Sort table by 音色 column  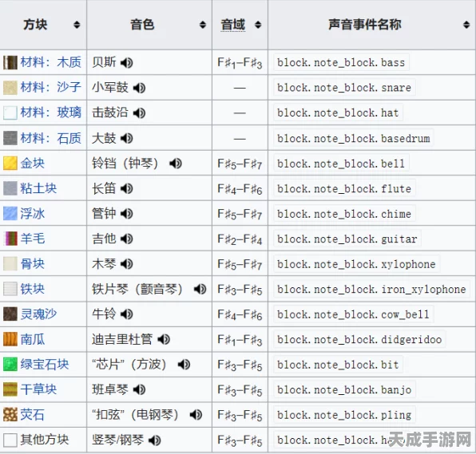pyautogui.click(x=203, y=25)
